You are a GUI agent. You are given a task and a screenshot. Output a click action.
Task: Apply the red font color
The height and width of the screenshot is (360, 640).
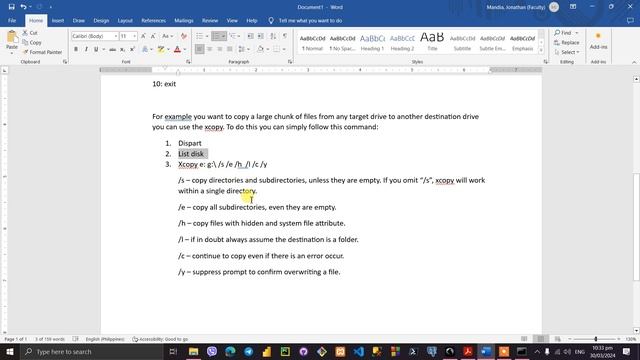pos(177,49)
